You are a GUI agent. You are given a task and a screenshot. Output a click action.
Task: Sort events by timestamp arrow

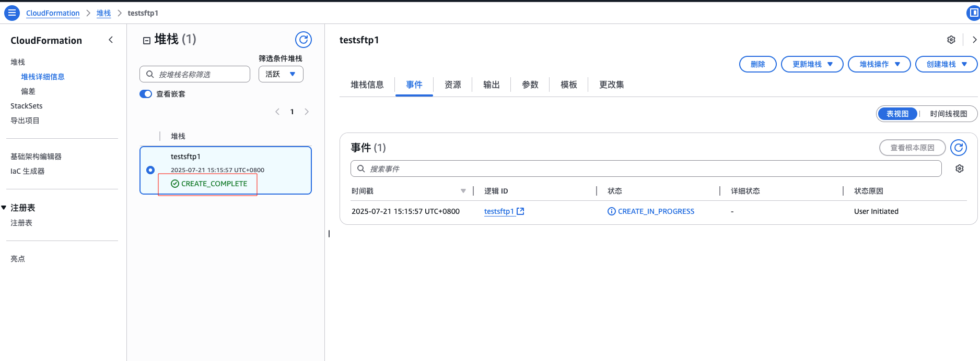point(463,191)
